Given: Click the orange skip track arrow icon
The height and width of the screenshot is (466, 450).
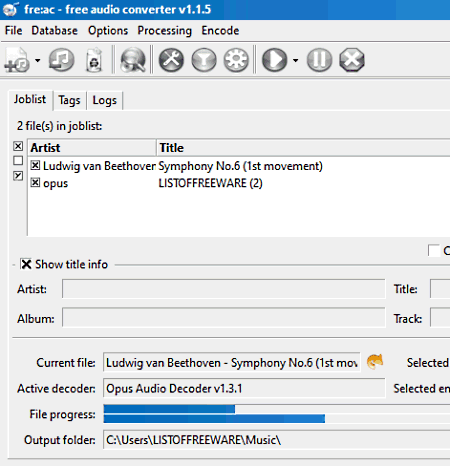Looking at the screenshot, I should coord(375,362).
